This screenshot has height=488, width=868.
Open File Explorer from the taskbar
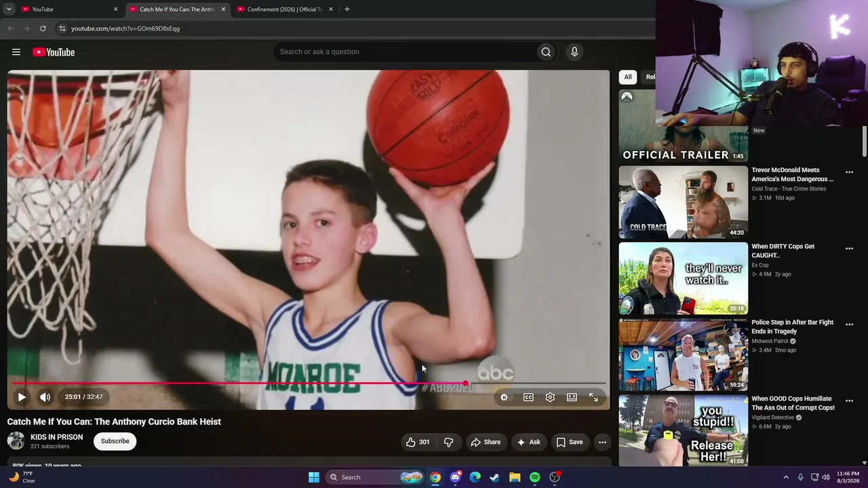tap(515, 477)
